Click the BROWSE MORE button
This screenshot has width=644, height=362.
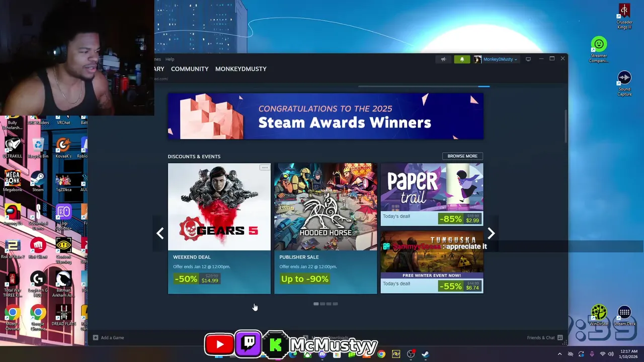(462, 156)
